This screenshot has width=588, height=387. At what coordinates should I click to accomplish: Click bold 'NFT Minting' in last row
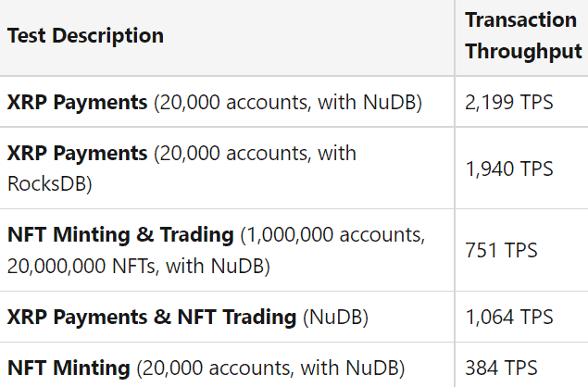coord(69,368)
